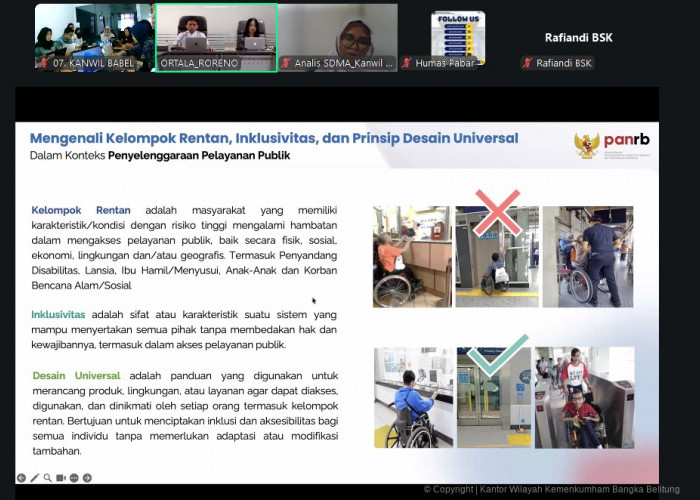Advance to the next slide with the forward arrow
This screenshot has height=500, width=700.
point(87,478)
